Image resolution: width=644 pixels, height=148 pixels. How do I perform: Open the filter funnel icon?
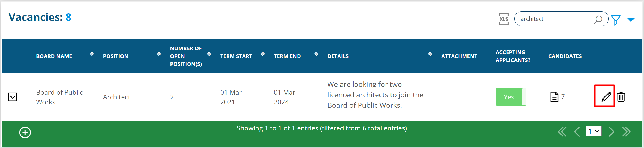616,20
